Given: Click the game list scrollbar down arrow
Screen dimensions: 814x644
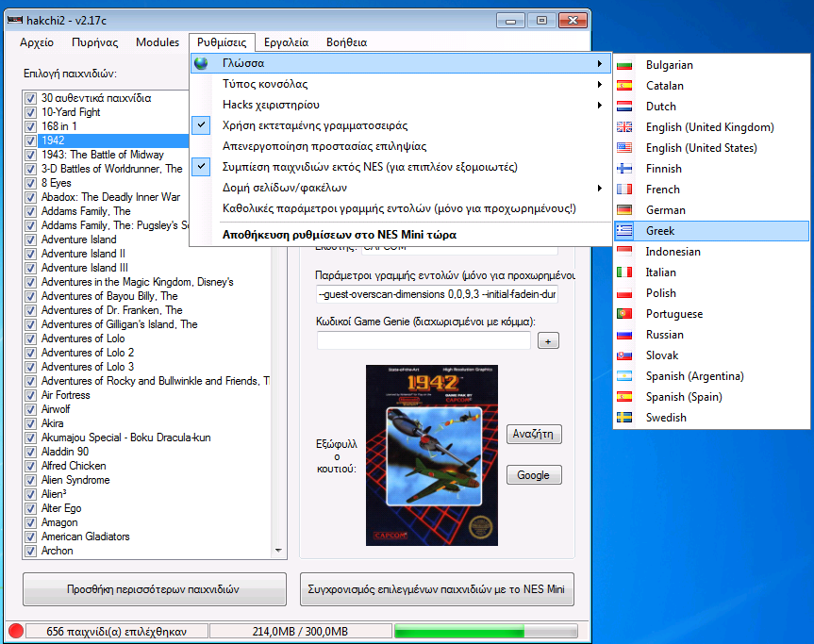Looking at the screenshot, I should pyautogui.click(x=278, y=550).
